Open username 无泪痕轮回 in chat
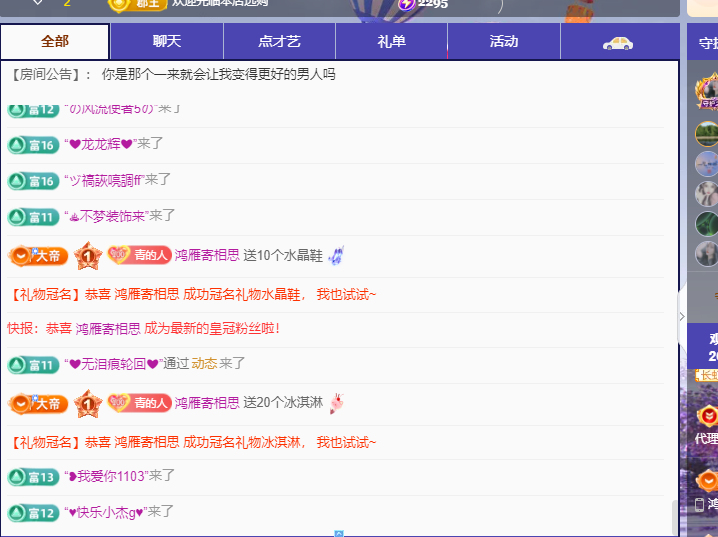718x537 pixels. (114, 364)
